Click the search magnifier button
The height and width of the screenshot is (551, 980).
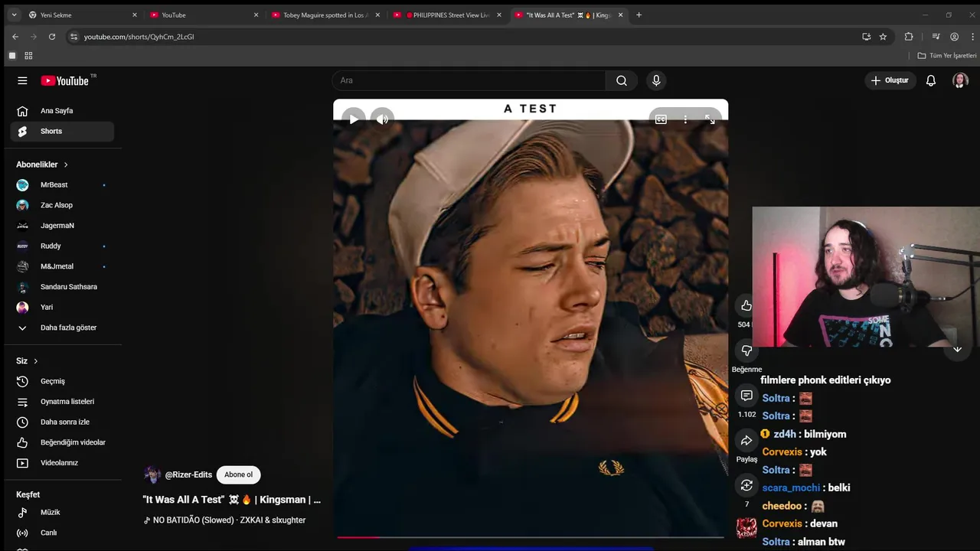[x=622, y=80]
